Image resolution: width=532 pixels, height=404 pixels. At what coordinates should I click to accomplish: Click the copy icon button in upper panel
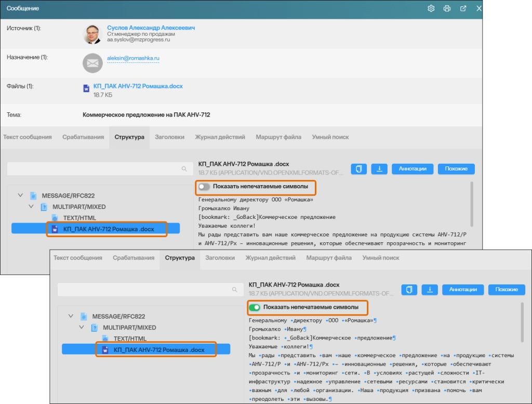[x=358, y=168]
